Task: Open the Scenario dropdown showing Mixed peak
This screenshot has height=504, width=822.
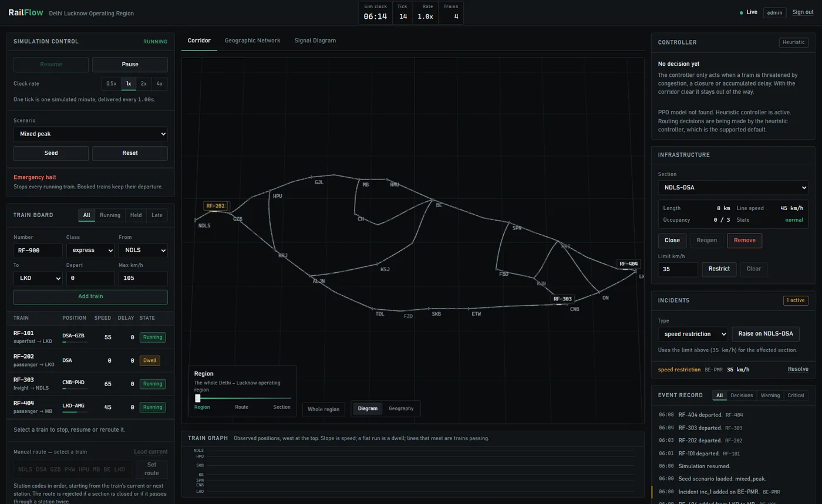Action: point(90,134)
